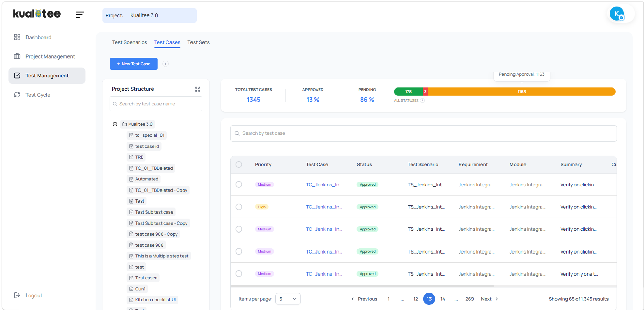
Task: Jump to page 269
Action: 469,299
